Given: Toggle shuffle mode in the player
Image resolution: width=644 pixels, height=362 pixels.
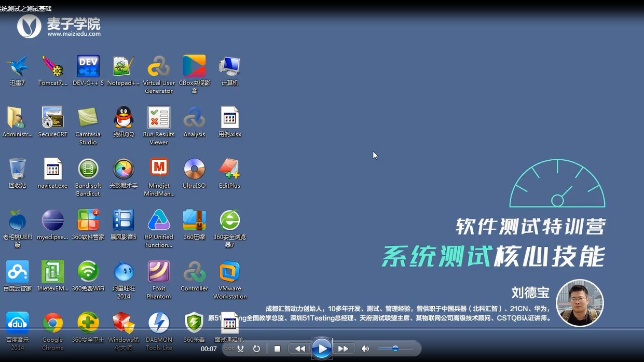Looking at the screenshot, I should pos(240,349).
